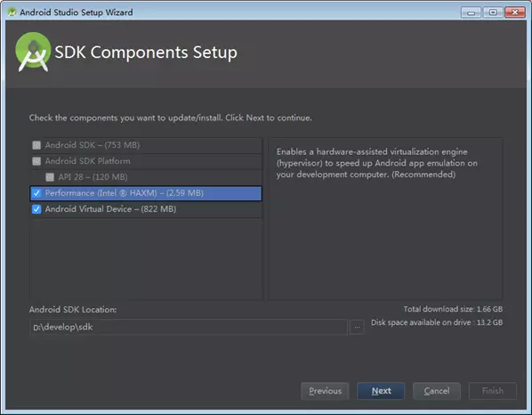Click the SDK Components Setup heading
This screenshot has height=415, width=532.
point(146,53)
